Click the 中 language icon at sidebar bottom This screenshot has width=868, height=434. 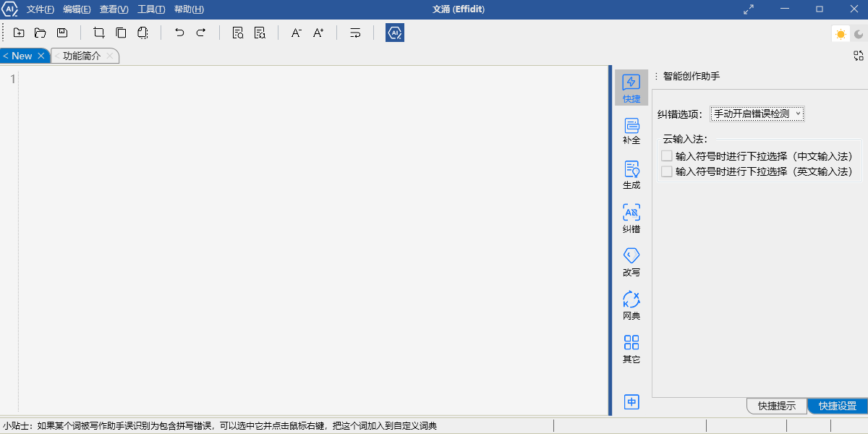point(631,401)
